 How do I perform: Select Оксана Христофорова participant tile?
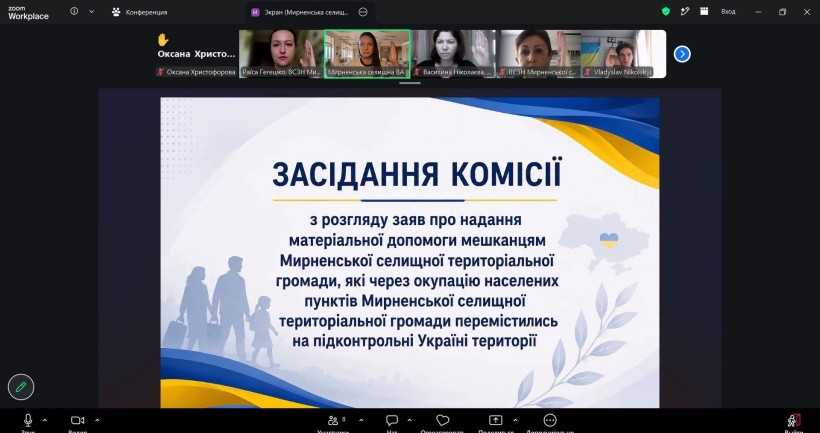[197, 54]
